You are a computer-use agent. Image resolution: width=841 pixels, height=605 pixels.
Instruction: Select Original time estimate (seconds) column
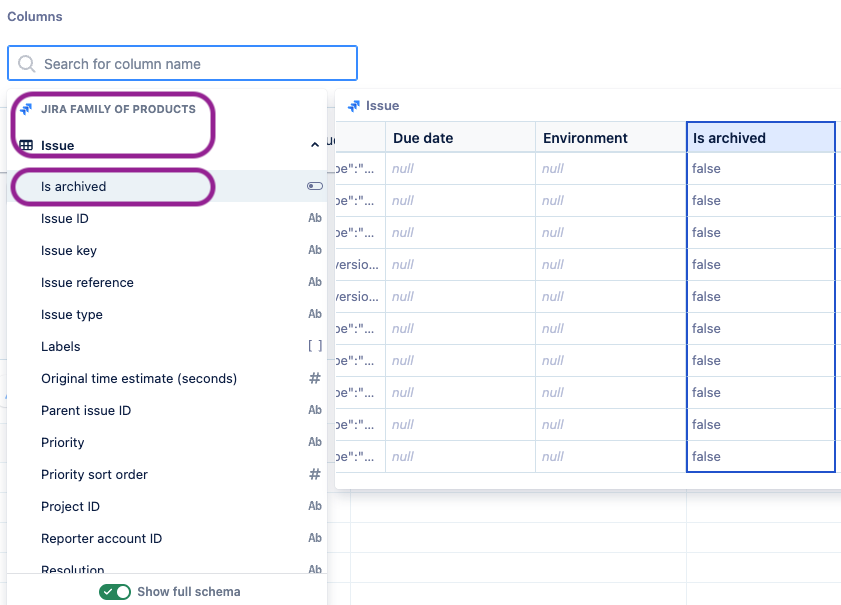[x=167, y=379]
